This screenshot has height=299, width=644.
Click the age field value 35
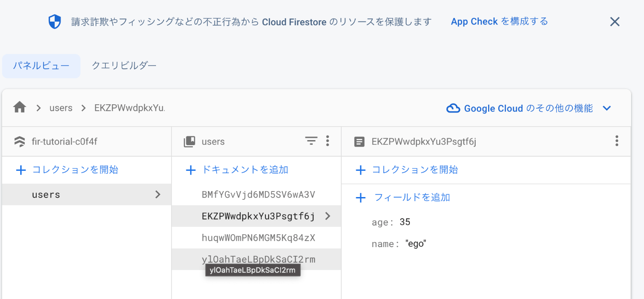coord(405,222)
